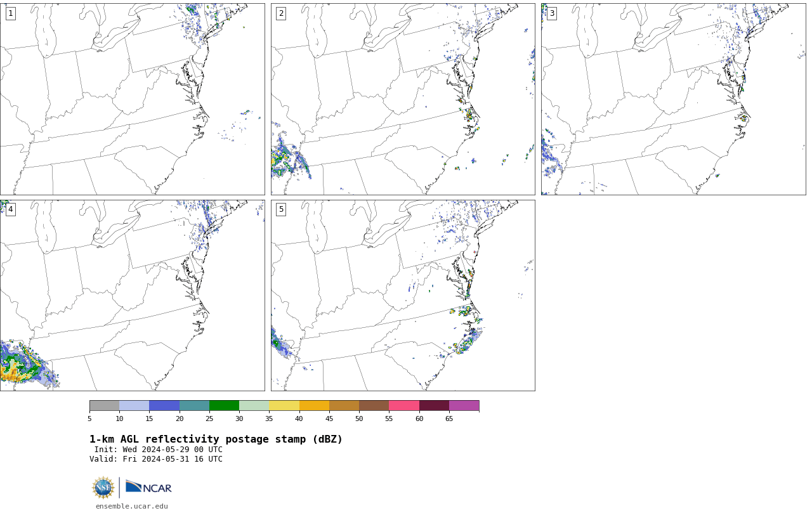812x513 pixels.
Task: Click the brown 50-55 dBZ swatch
Action: coord(374,406)
